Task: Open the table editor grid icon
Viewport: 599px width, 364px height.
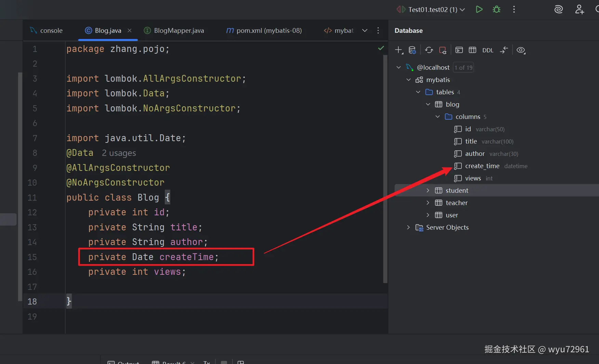Action: point(472,50)
